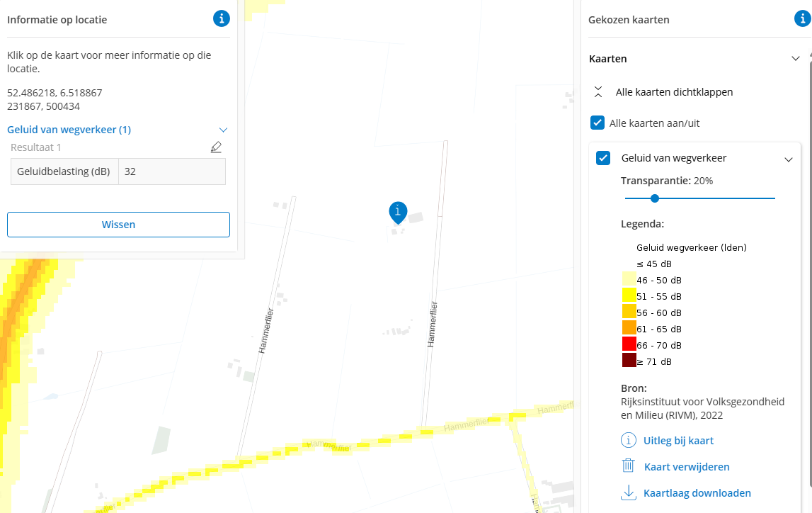The width and height of the screenshot is (812, 513).
Task: Click the download arrow icon
Action: [628, 492]
